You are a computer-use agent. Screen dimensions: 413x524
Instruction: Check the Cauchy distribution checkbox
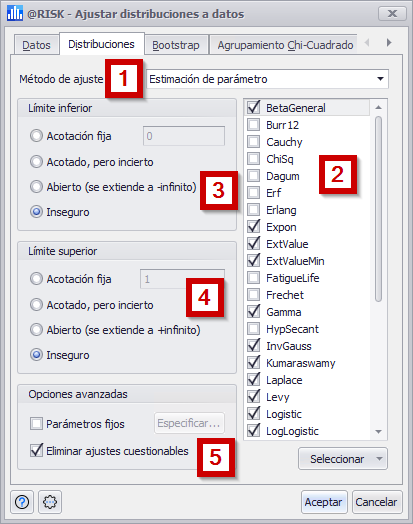click(x=253, y=142)
